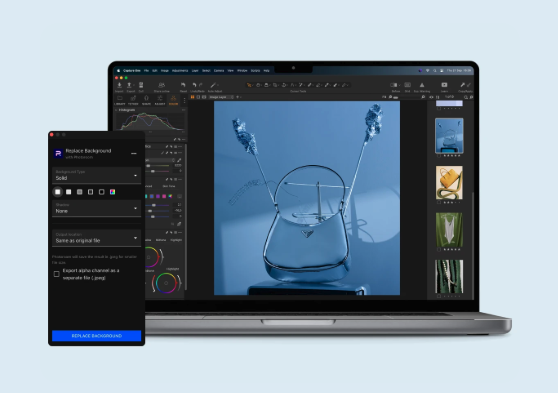Screen dimensions: 558x393
Task: Open the Background Type dropdown set to Solid
Action: click(96, 175)
